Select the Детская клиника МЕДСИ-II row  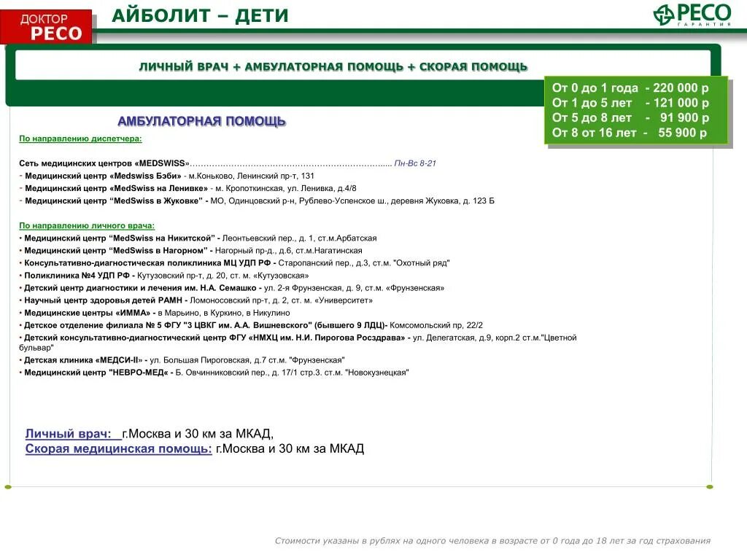tap(182, 360)
